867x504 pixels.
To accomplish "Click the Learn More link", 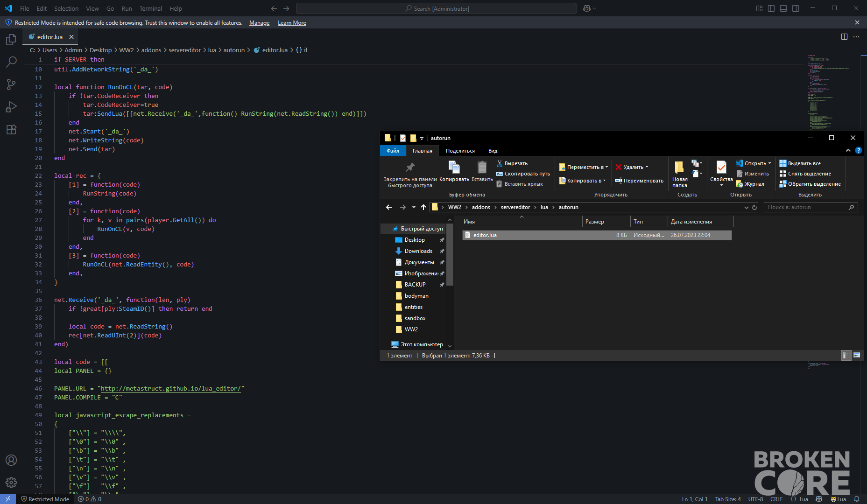I will 292,23.
